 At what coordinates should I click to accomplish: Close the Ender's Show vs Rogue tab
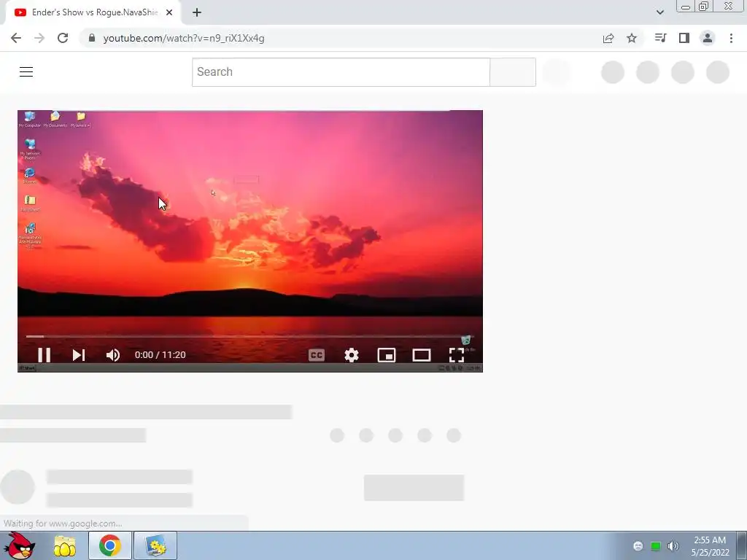pos(169,12)
